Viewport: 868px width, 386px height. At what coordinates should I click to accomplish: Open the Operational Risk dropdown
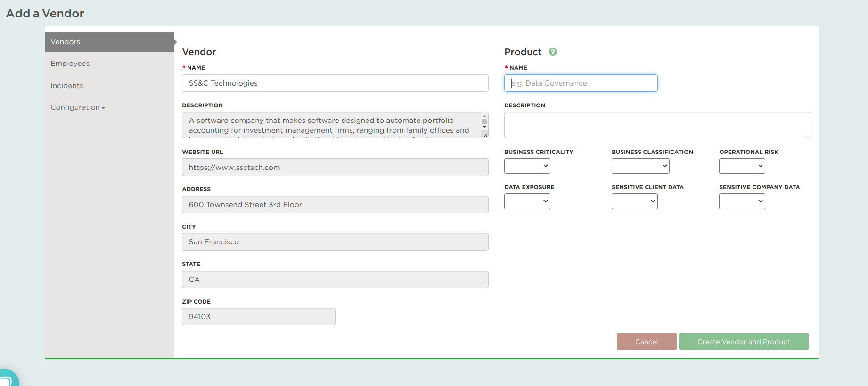pos(742,166)
